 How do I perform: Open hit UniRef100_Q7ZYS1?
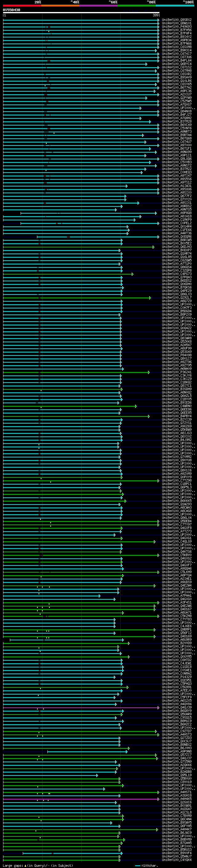coord(177,423)
